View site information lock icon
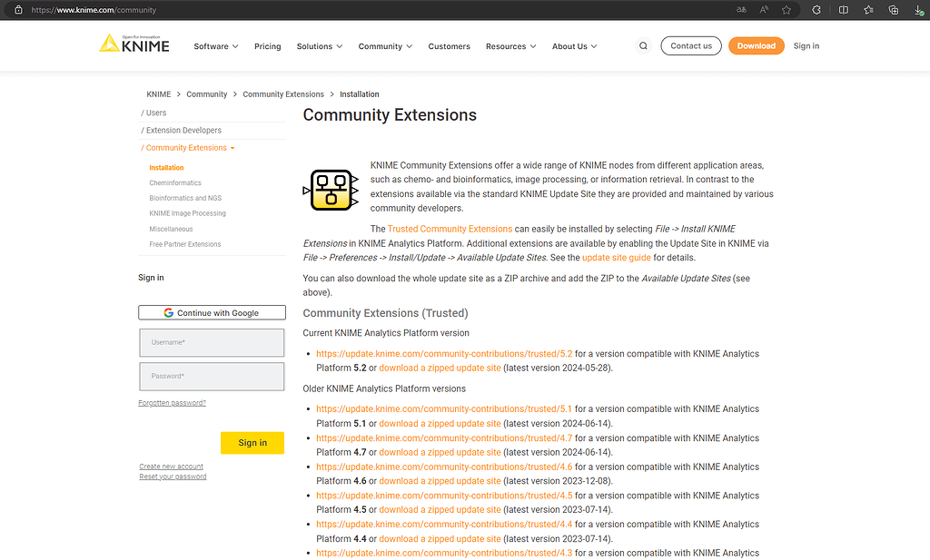The width and height of the screenshot is (930, 560). click(18, 10)
